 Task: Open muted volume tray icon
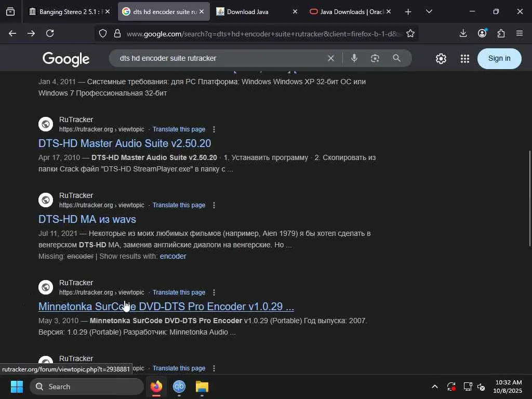[x=482, y=387]
